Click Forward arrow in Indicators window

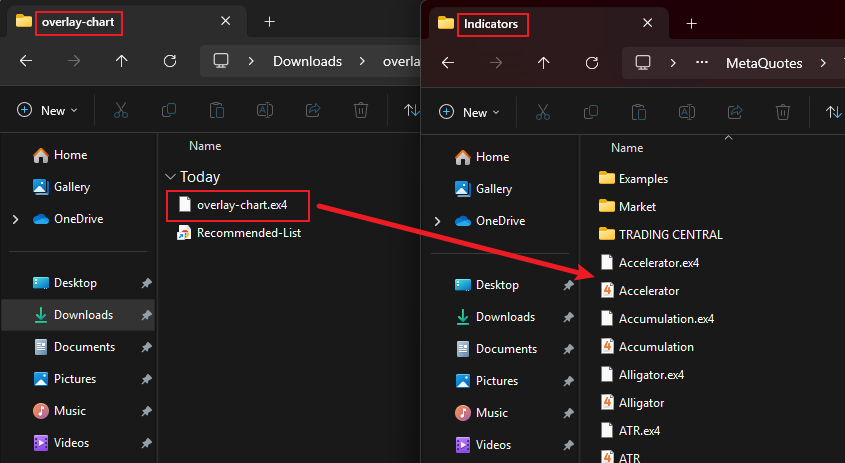pos(496,63)
